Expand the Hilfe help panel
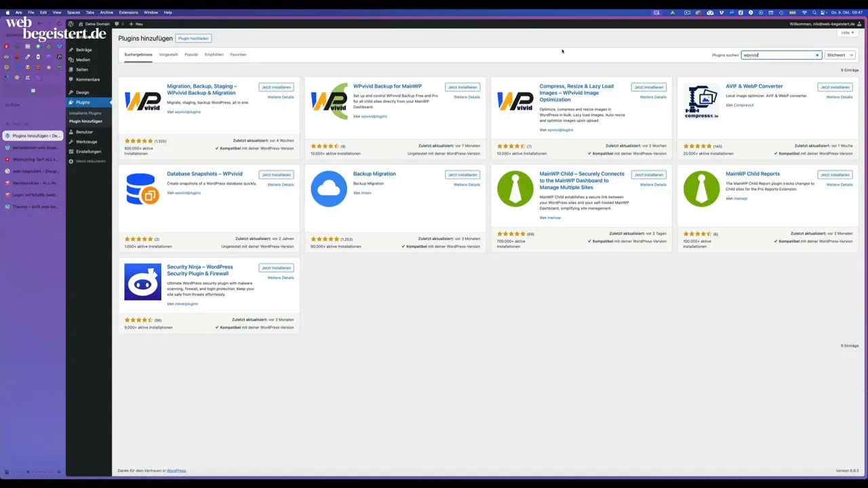 846,33
